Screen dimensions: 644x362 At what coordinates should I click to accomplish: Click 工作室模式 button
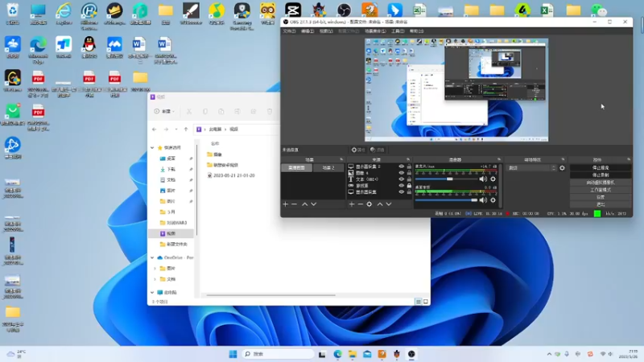point(601,190)
